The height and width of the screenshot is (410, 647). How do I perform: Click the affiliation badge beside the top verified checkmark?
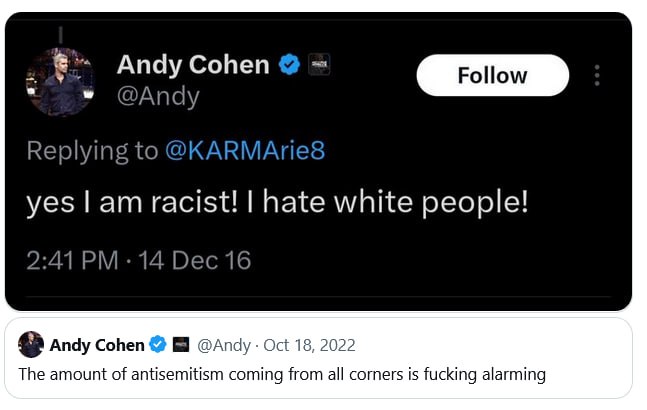click(319, 66)
